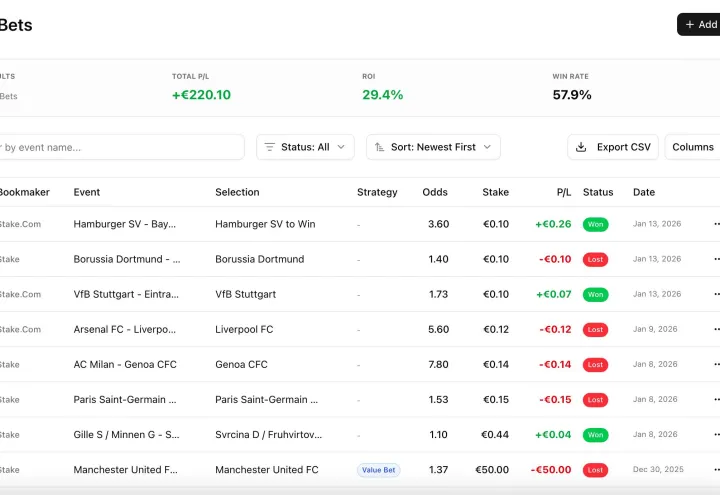Click odds value 3.60
Screen dimensions: 720x495
point(439,224)
